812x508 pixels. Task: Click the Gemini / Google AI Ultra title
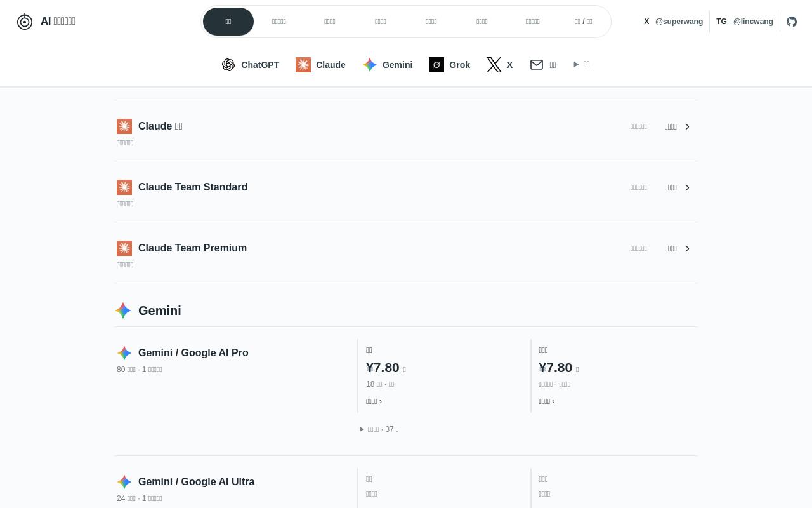point(196,482)
